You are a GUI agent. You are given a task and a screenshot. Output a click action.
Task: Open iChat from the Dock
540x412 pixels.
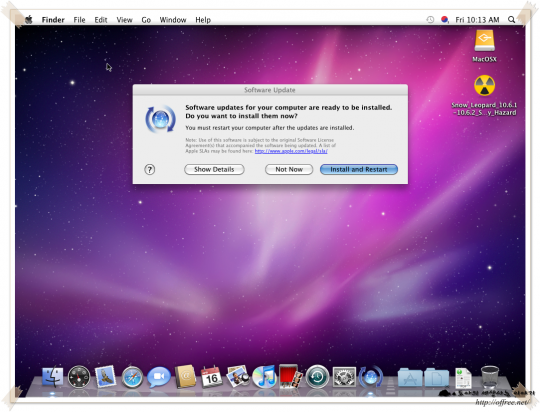[x=159, y=377]
